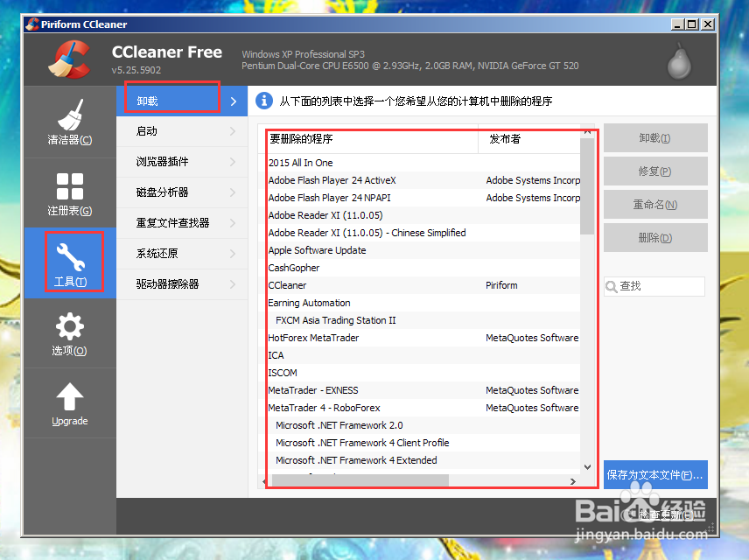Click the title bar CCleaner icon
The image size is (749, 560).
(x=32, y=24)
